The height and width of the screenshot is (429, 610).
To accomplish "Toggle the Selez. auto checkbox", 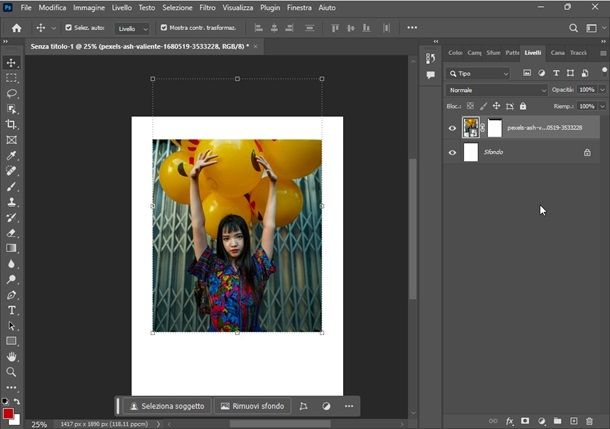I will click(x=68, y=28).
